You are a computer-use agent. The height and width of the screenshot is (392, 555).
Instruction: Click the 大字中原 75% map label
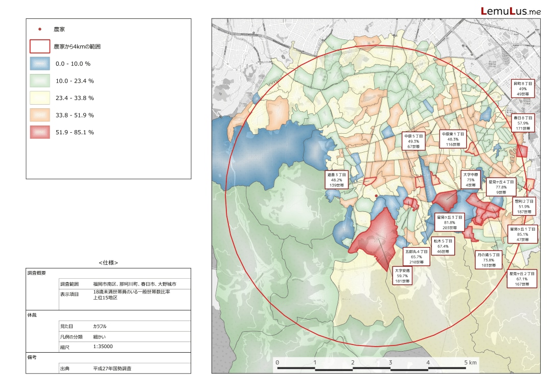coord(470,180)
